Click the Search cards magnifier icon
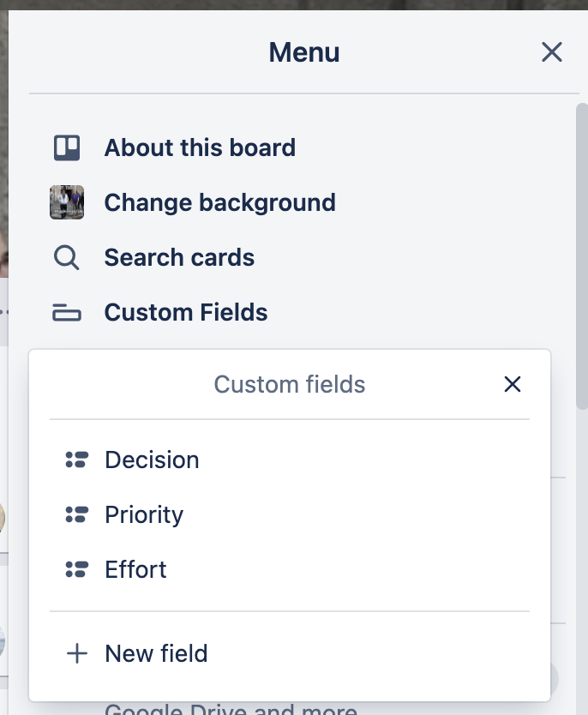This screenshot has width=588, height=715. (66, 256)
